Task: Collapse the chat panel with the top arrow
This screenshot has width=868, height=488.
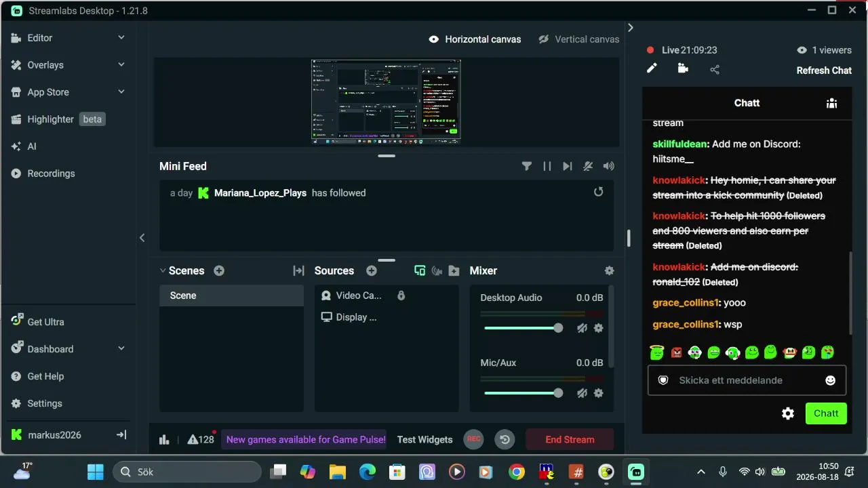Action: [x=630, y=28]
